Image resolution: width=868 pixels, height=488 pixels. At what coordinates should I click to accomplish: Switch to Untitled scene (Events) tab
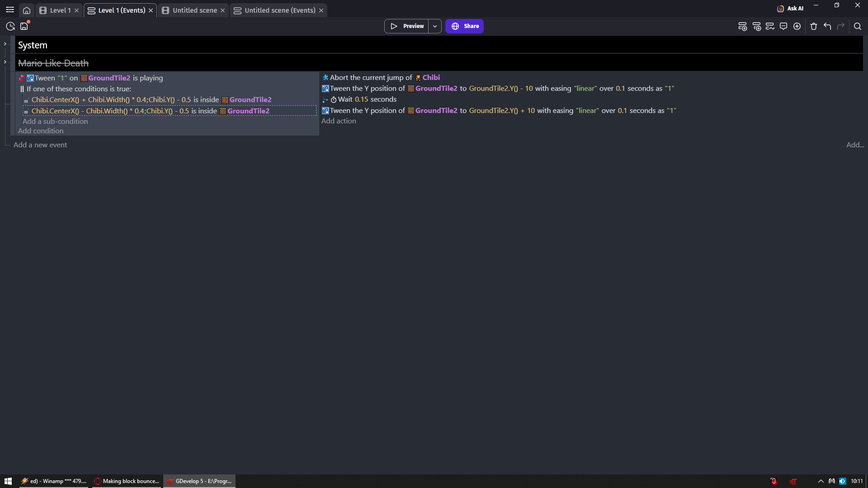(x=279, y=10)
